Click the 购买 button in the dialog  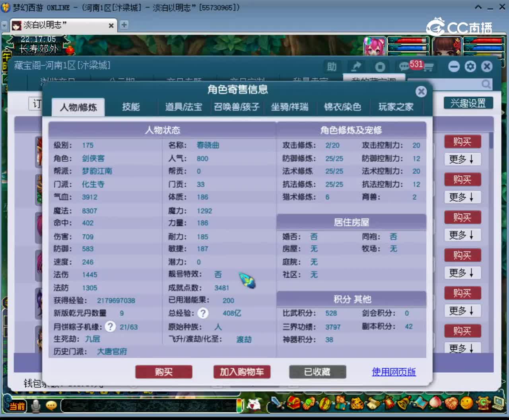pos(164,372)
